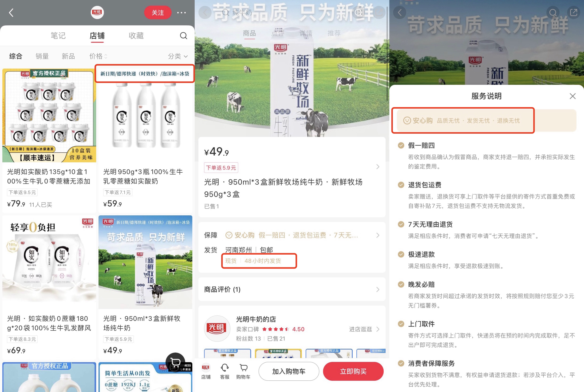Close the 服务说明 panel
The image size is (584, 392).
click(572, 96)
